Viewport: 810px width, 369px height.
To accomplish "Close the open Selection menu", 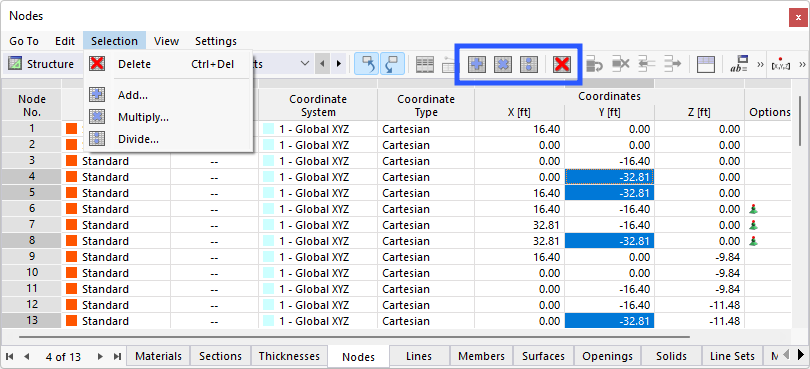I will (x=114, y=41).
